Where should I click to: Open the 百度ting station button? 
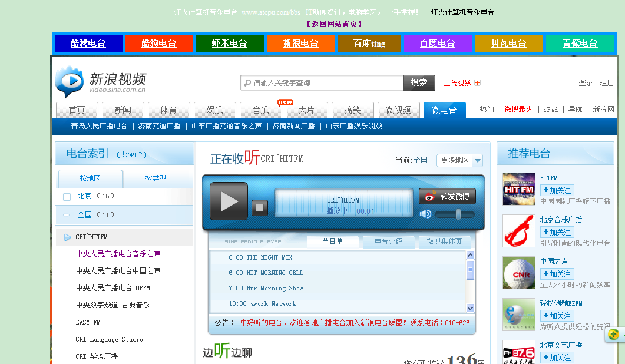(369, 44)
